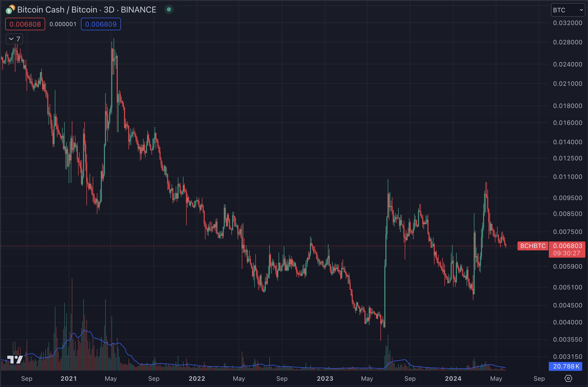
Task: Click the 2024 label on time axis
Action: (x=453, y=379)
